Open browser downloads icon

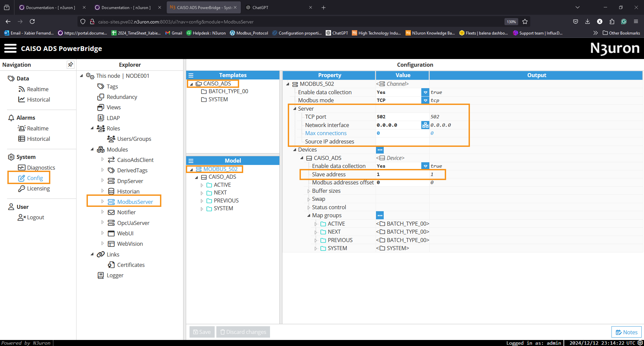point(587,21)
